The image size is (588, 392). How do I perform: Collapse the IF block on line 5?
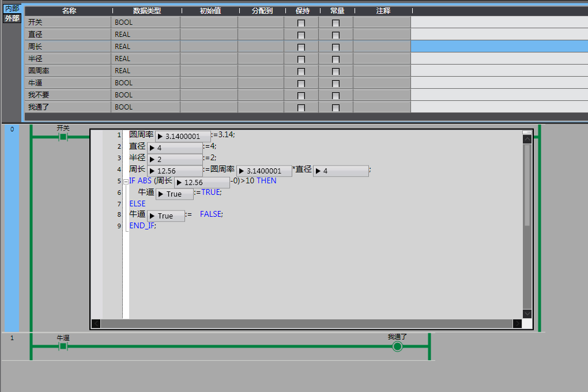coord(126,181)
